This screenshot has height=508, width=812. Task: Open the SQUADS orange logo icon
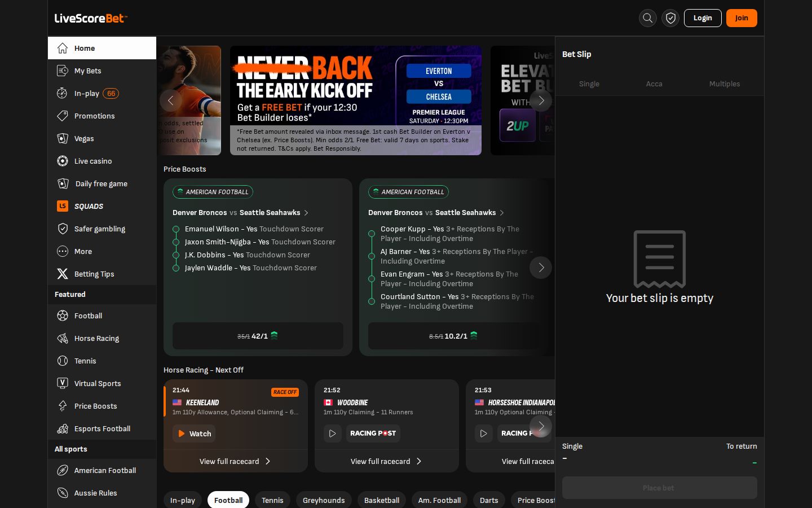[63, 206]
